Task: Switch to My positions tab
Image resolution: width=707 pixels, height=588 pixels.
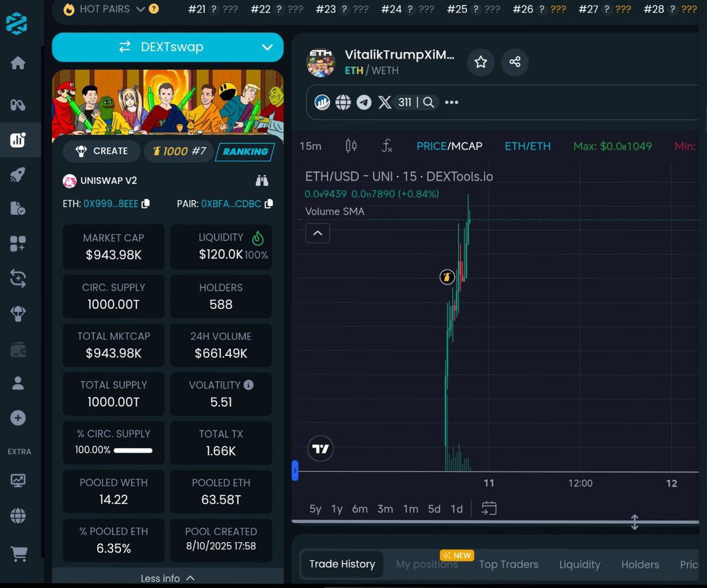Action: 427,564
